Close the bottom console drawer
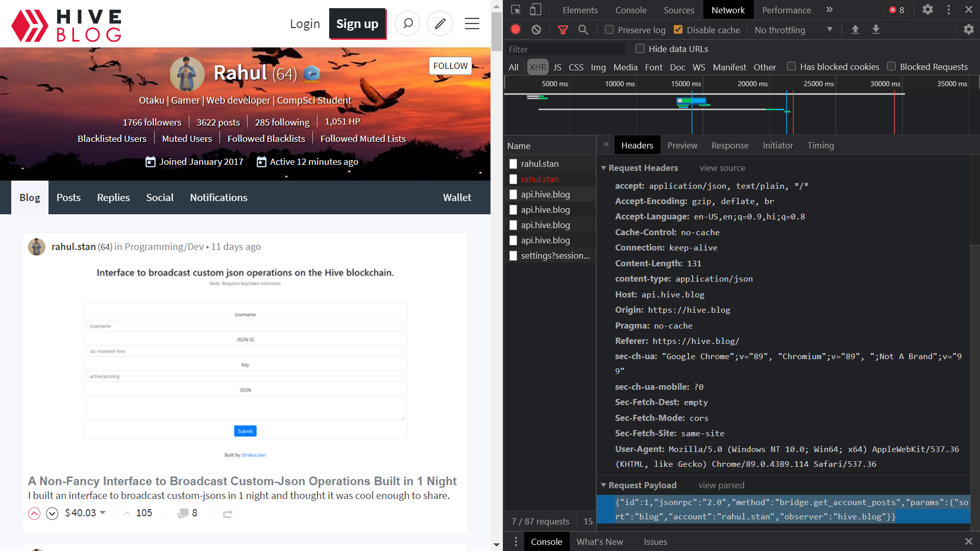This screenshot has width=980, height=551. pos(969,541)
